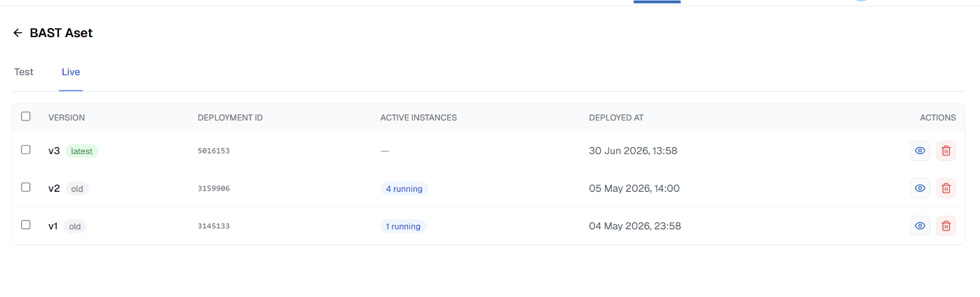Image resolution: width=980 pixels, height=297 pixels.
Task: Switch to the Test tab
Action: coord(24,72)
